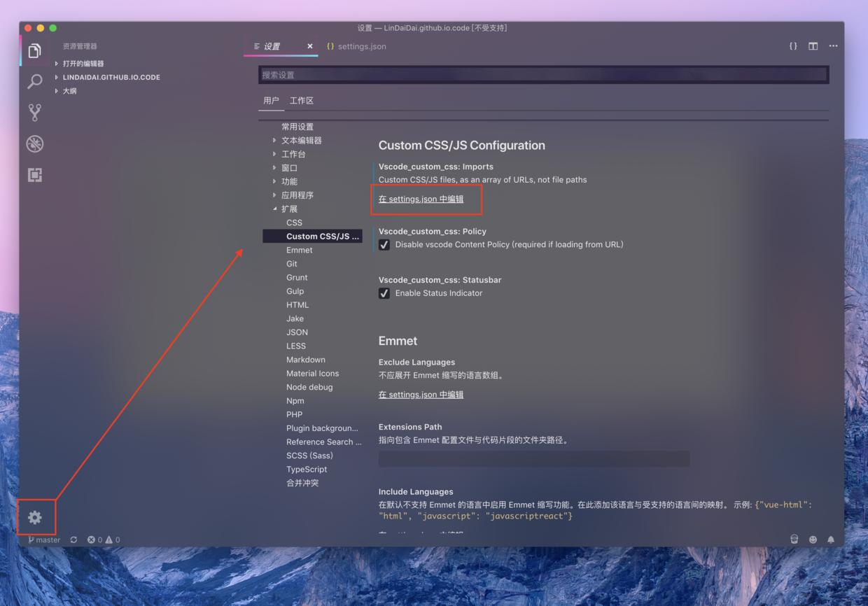The image size is (868, 606).
Task: Switch to settings.json editor tab
Action: [x=356, y=46]
